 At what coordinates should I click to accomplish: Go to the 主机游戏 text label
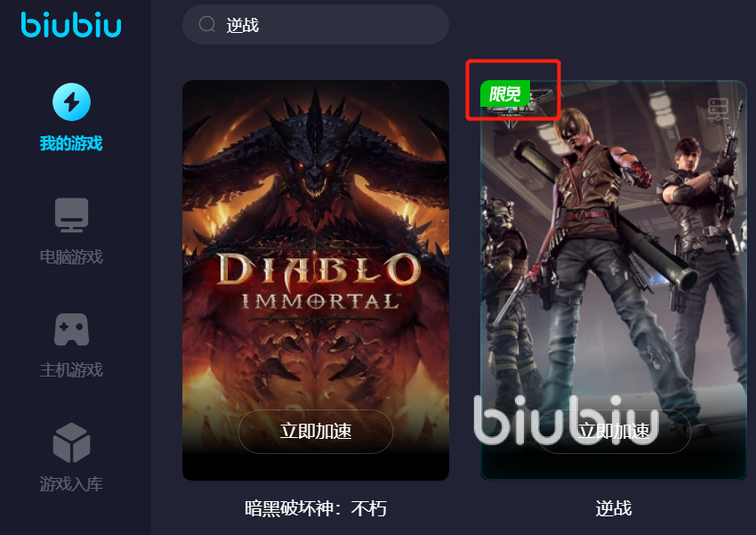pos(71,370)
